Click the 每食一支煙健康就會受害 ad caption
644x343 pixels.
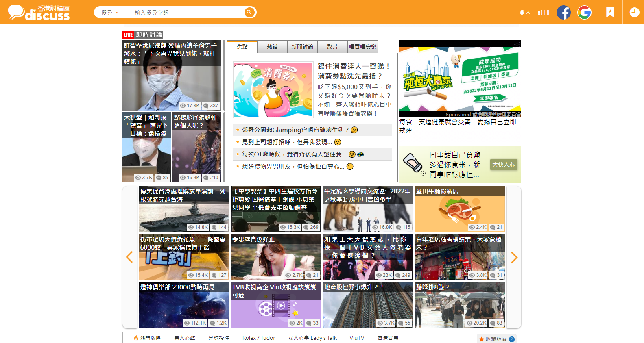pyautogui.click(x=458, y=126)
